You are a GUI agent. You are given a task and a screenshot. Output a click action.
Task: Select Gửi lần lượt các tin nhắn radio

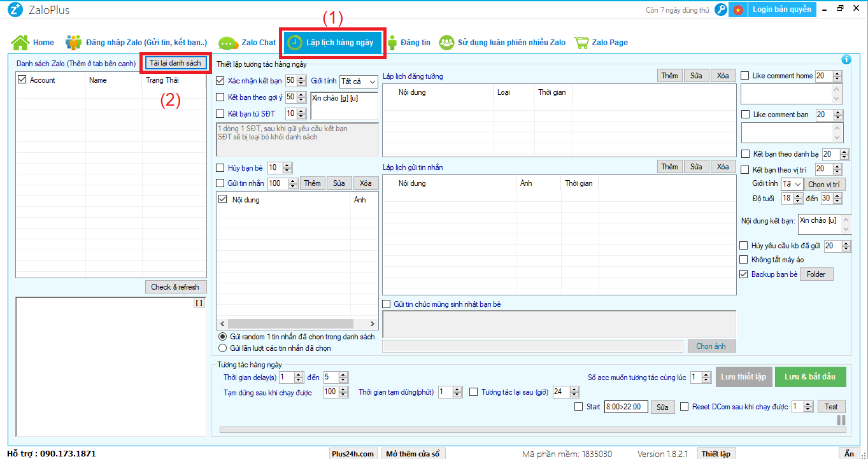pos(222,348)
